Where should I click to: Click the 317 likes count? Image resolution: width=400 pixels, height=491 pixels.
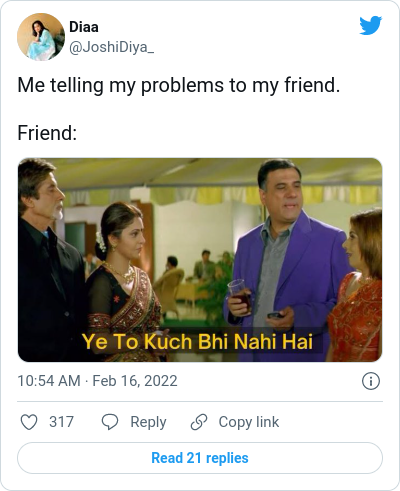[x=61, y=422]
